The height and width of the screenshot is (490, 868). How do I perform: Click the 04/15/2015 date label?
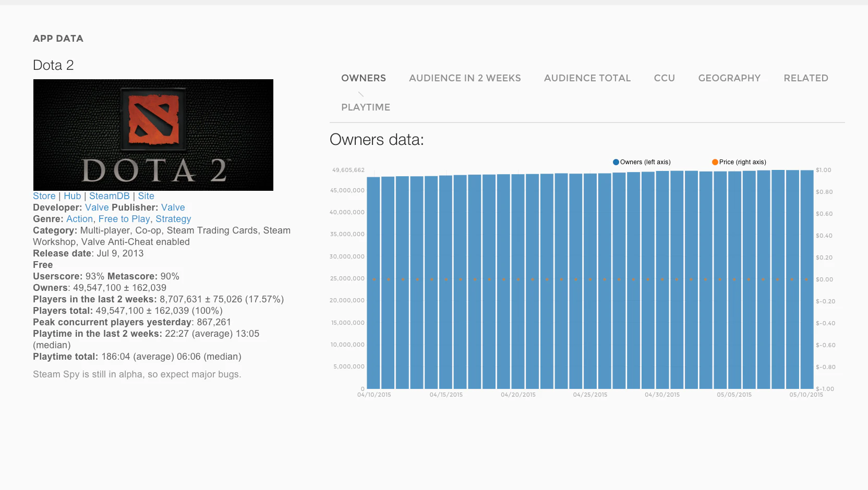click(x=446, y=395)
